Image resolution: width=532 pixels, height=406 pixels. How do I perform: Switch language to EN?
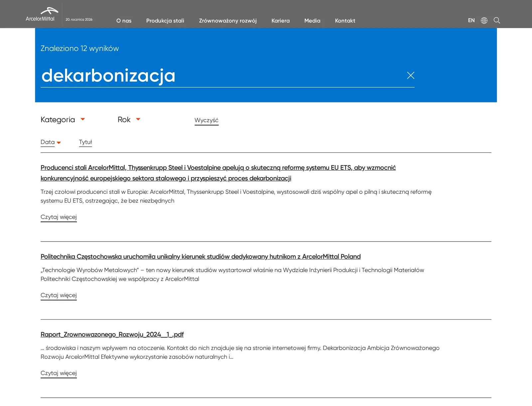click(x=471, y=21)
